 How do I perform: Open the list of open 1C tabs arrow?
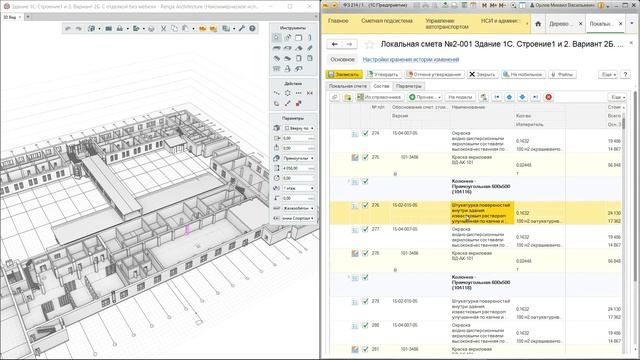pos(632,24)
